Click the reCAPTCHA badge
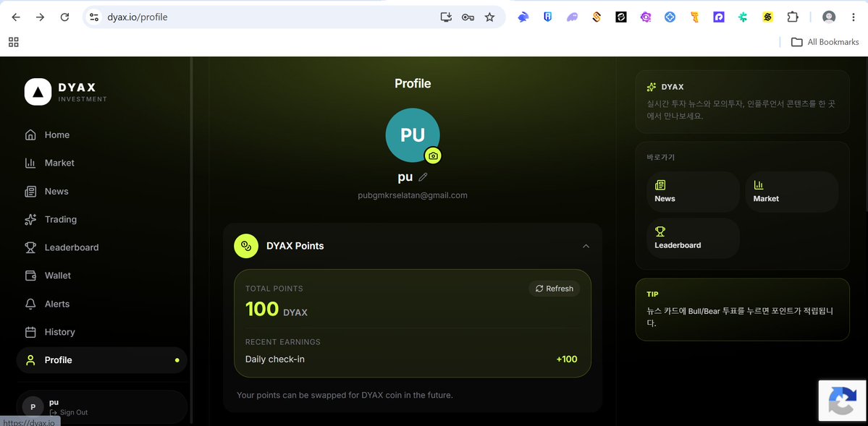868x426 pixels. pyautogui.click(x=842, y=400)
